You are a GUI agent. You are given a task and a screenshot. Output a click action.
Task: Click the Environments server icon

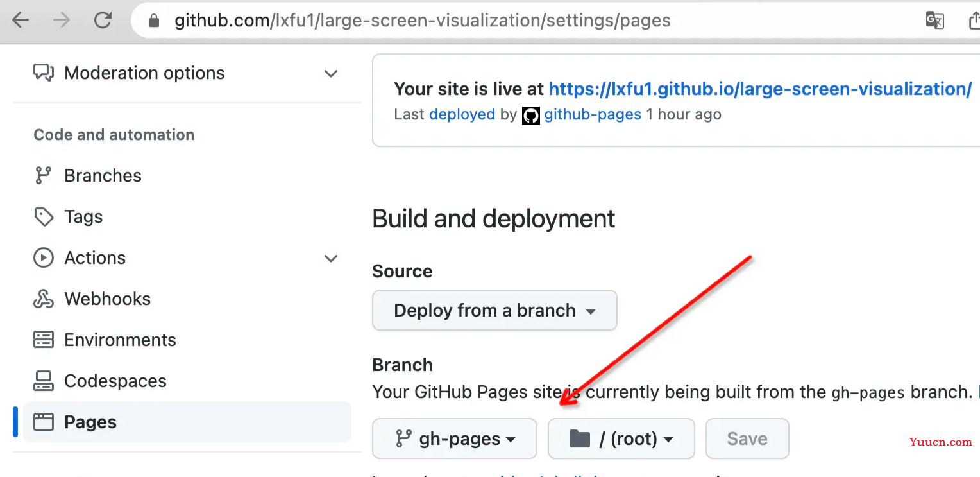click(44, 340)
